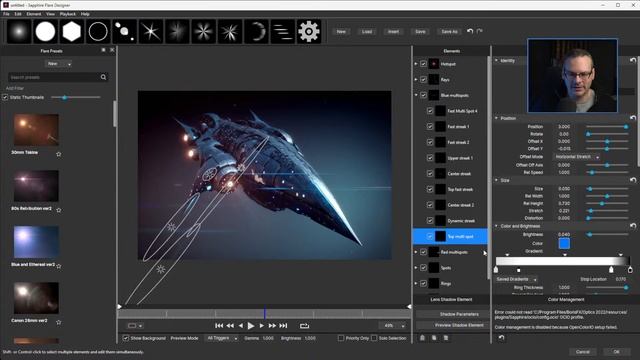Undock the Flare Presets panel
This screenshot has height=360, width=640.
click(x=103, y=50)
